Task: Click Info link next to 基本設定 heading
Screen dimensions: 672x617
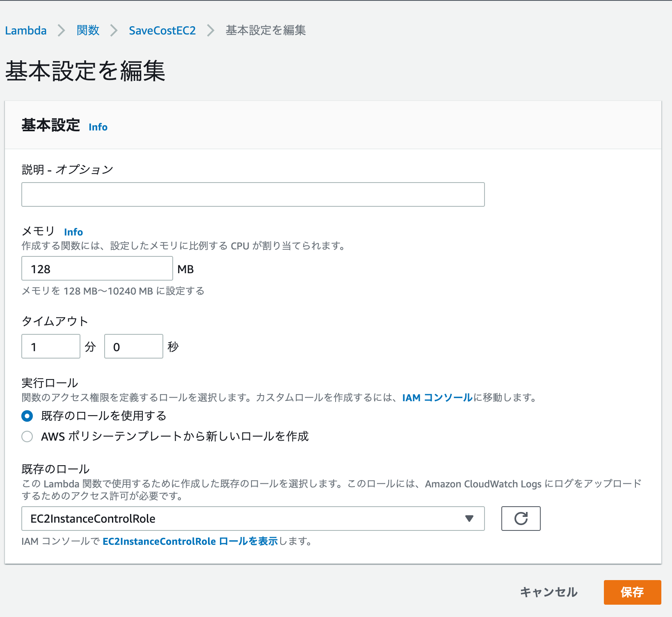Action: point(98,127)
